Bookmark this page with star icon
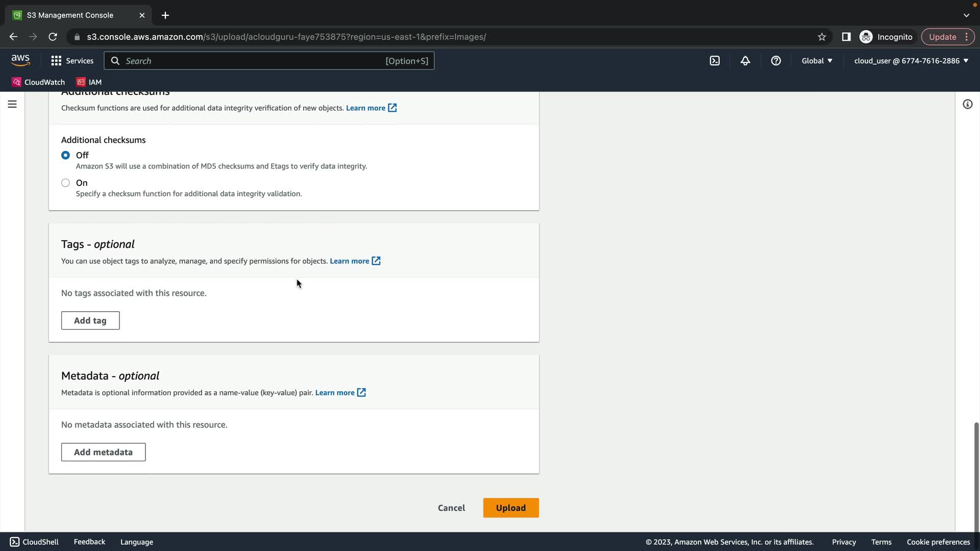This screenshot has width=980, height=551. pos(822,37)
